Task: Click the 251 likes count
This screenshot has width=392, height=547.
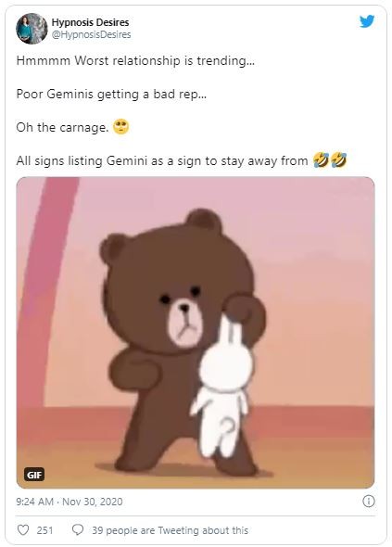Action: (45, 530)
